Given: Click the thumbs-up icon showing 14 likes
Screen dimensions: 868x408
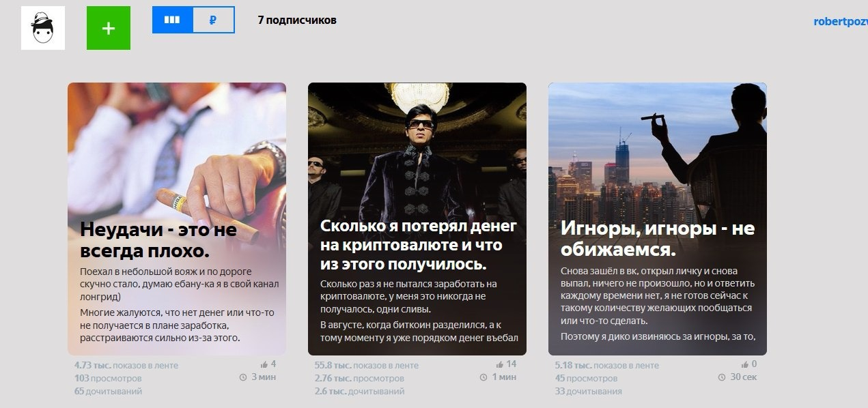Looking at the screenshot, I should click(500, 364).
